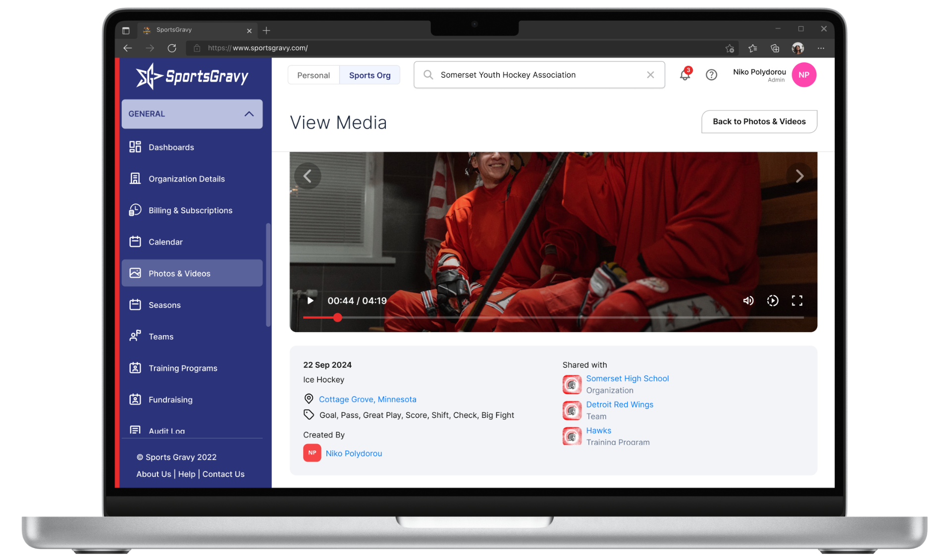The height and width of the screenshot is (560, 951).
Task: Click the browser back arrow
Action: tap(128, 48)
